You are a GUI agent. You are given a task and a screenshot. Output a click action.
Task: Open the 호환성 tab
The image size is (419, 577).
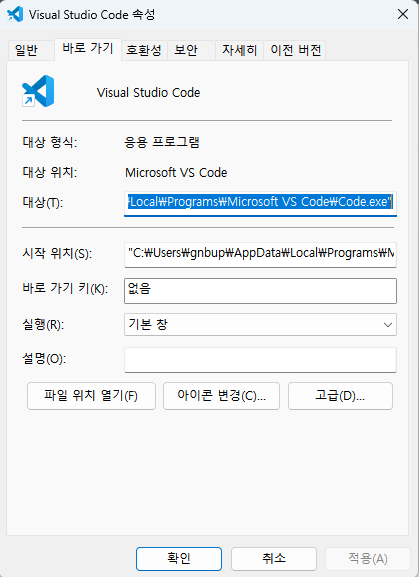tap(144, 50)
